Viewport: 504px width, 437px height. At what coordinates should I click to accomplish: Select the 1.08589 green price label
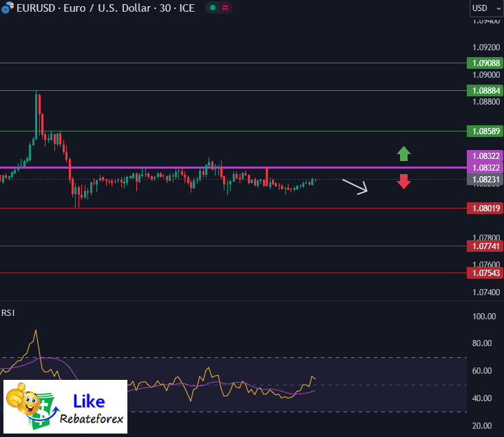point(485,131)
